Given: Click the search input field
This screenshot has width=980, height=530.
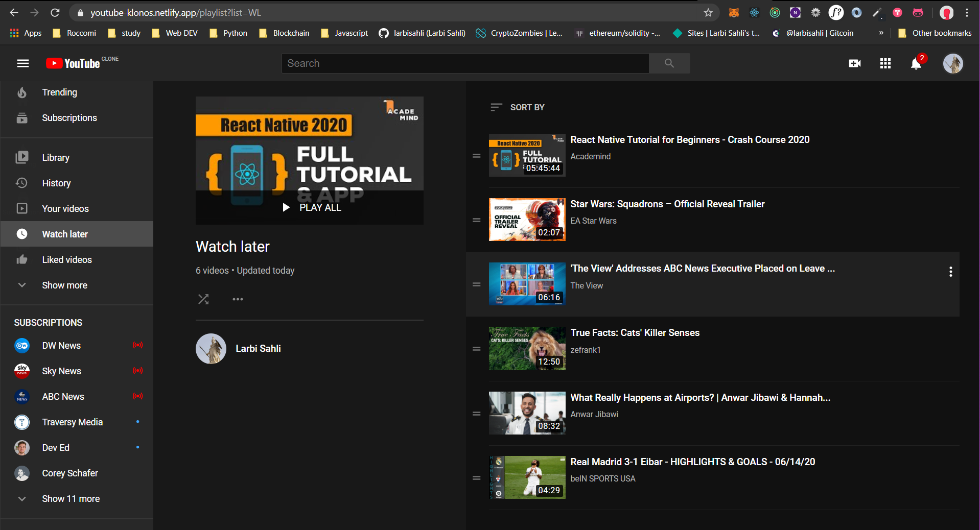Looking at the screenshot, I should tap(465, 63).
